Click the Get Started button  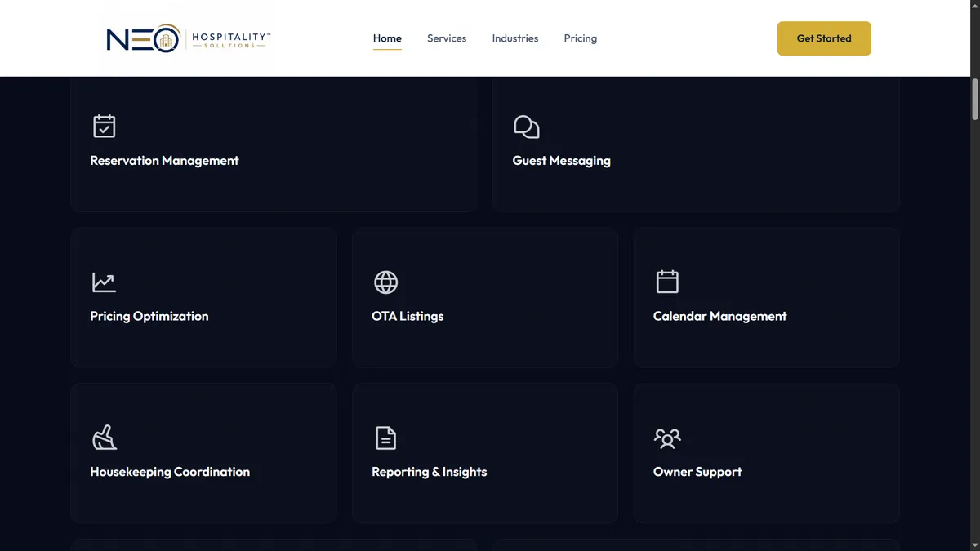(824, 38)
